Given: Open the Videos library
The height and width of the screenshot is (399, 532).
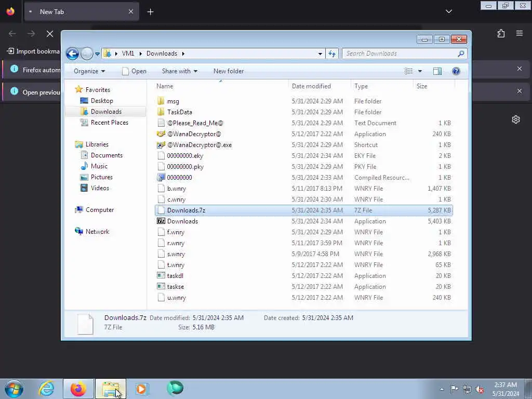Looking at the screenshot, I should tap(95, 188).
